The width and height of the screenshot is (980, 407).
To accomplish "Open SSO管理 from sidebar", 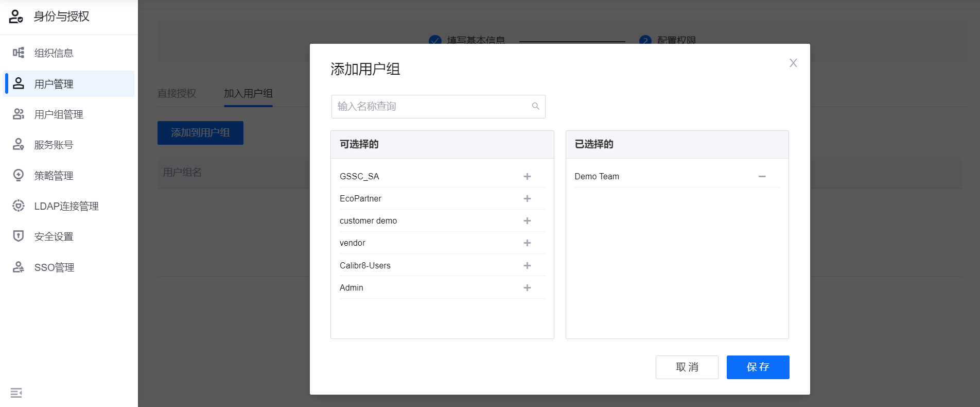I will [54, 267].
